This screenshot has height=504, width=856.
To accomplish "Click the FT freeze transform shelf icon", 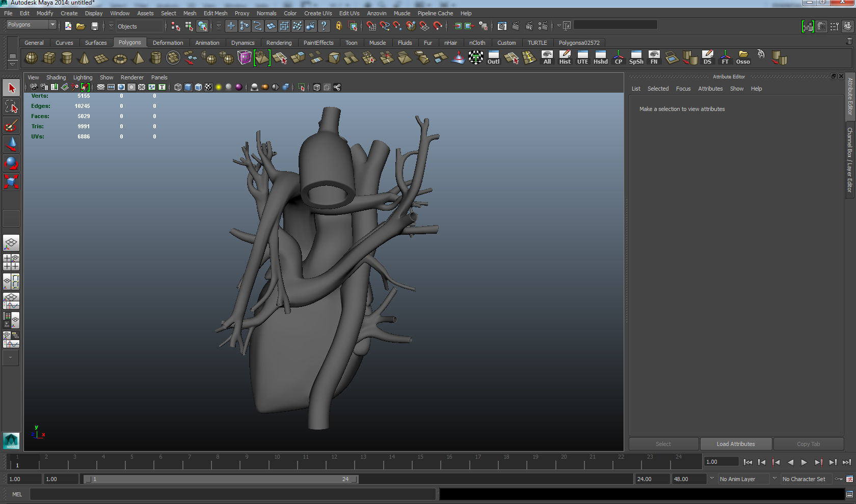I will [x=725, y=58].
